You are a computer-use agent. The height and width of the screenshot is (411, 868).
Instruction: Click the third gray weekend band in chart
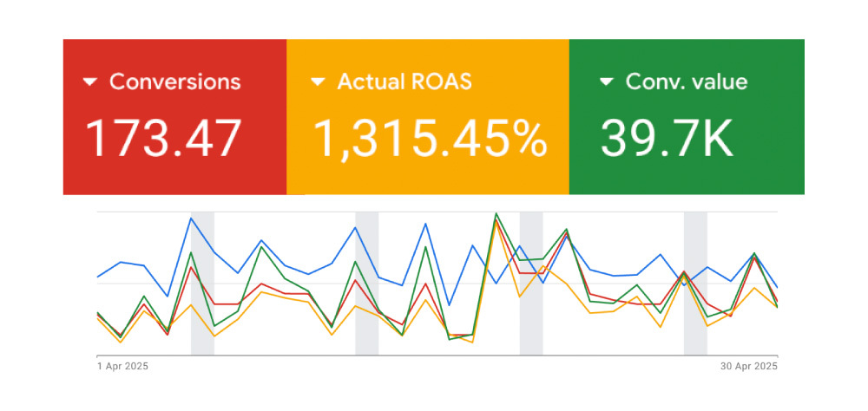tap(531, 338)
